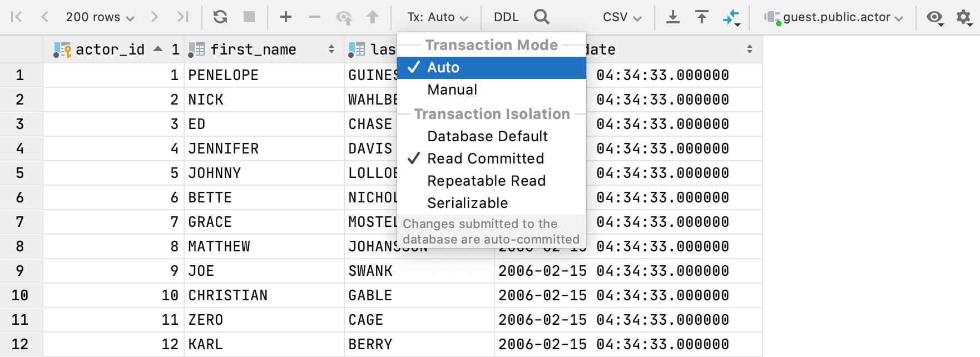Image resolution: width=980 pixels, height=357 pixels.
Task: Go to next page arrow
Action: tap(155, 17)
